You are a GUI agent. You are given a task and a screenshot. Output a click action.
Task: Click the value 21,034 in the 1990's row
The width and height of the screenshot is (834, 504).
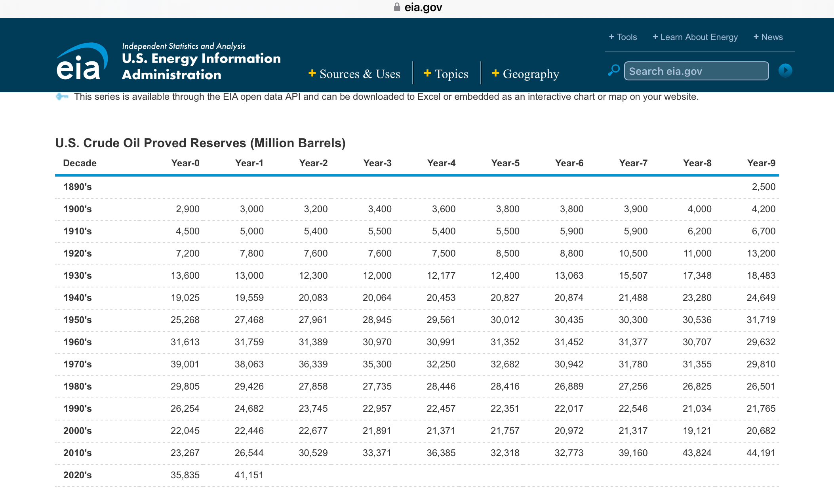pos(697,409)
